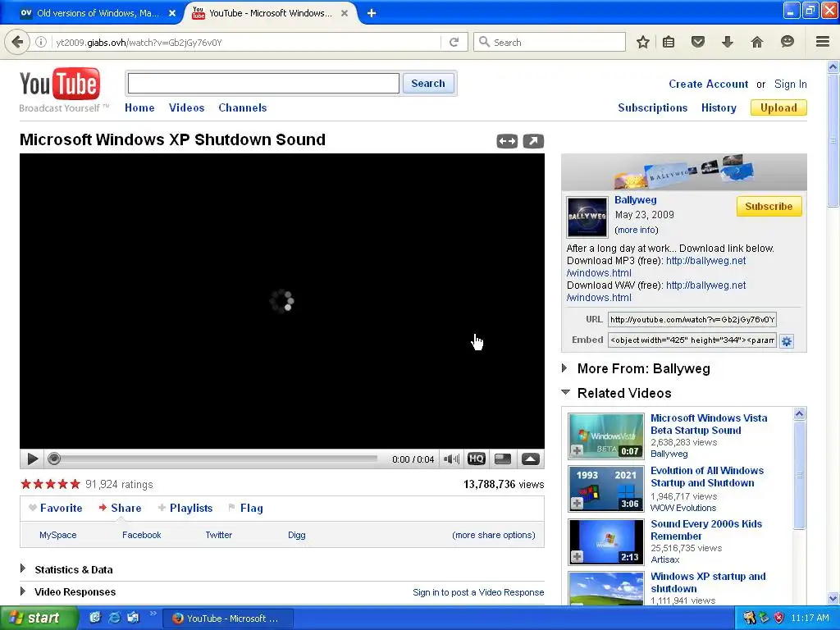This screenshot has width=840, height=630.
Task: Click the Sign In link
Action: 790,84
